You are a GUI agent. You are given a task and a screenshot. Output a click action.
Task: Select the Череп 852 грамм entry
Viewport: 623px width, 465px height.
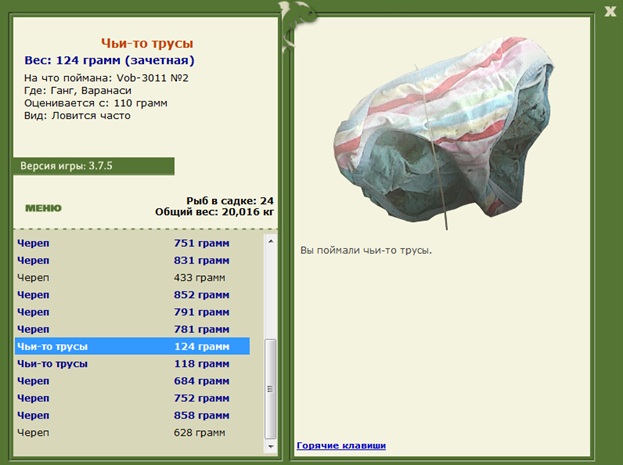132,295
